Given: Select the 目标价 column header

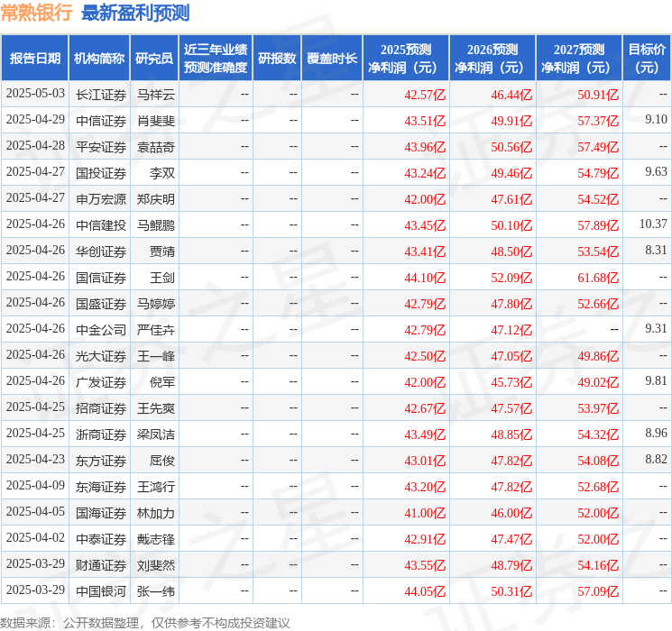Looking at the screenshot, I should tap(647, 59).
